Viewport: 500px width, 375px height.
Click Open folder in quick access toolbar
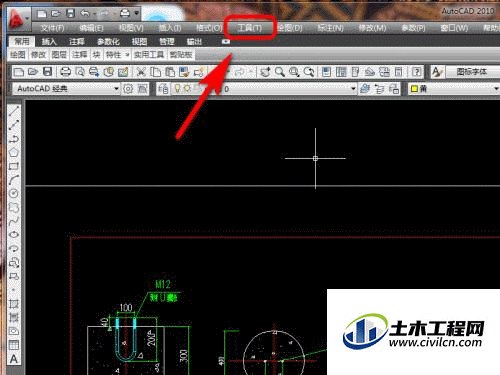(x=56, y=14)
